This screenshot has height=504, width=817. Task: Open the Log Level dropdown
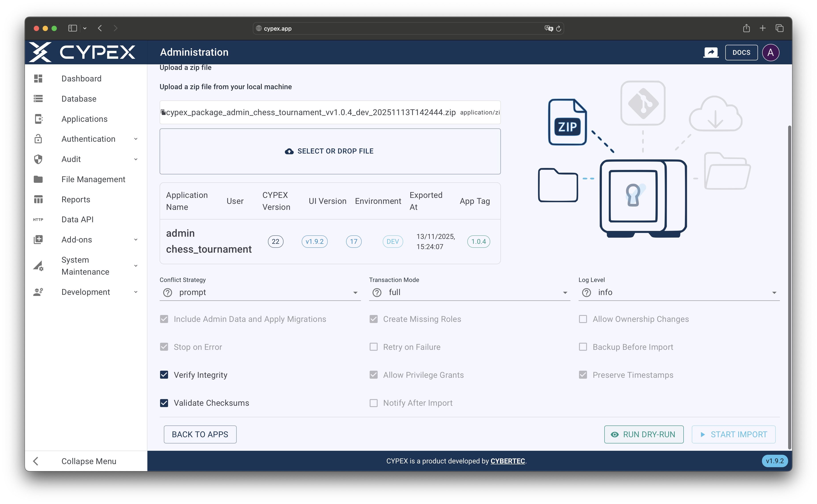point(775,292)
